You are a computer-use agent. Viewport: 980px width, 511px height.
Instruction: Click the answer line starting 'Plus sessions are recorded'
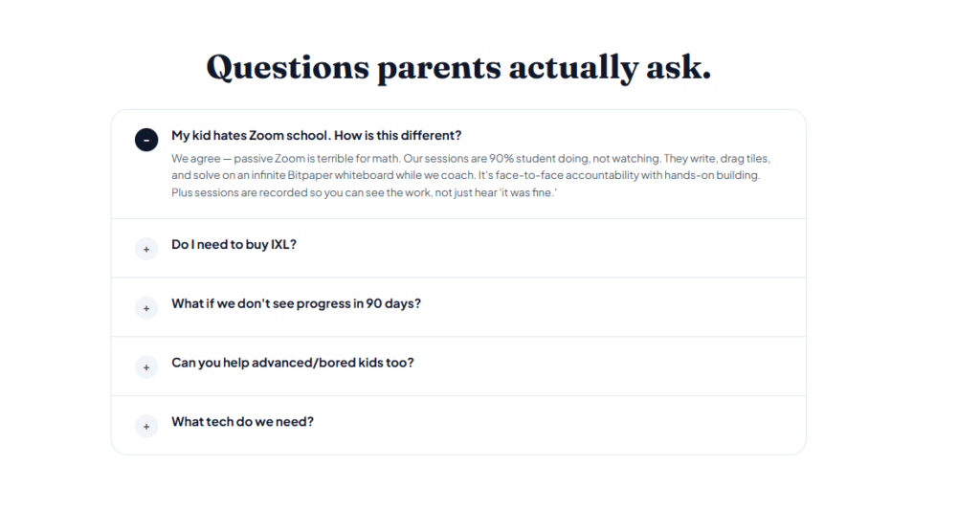click(364, 192)
